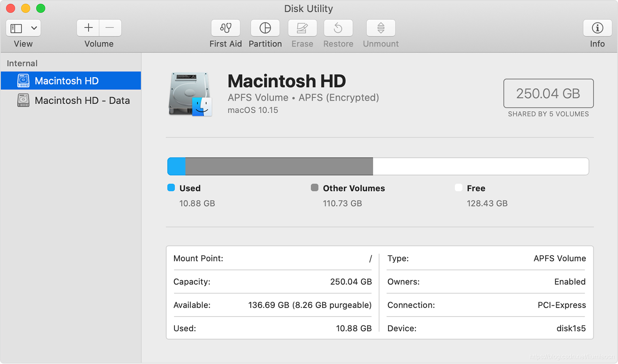This screenshot has height=364, width=618.
Task: Add a volume with the plus button
Action: [88, 28]
